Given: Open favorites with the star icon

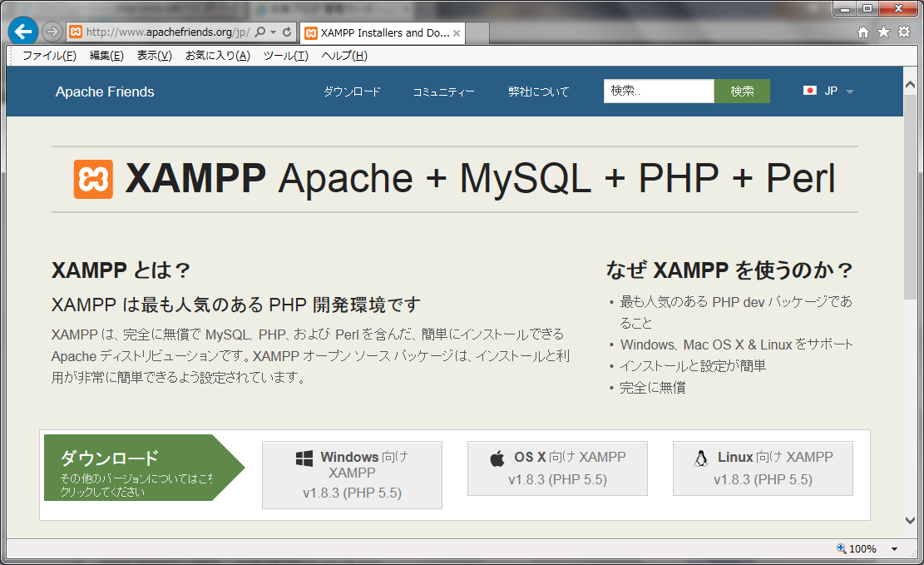Looking at the screenshot, I should (x=884, y=32).
